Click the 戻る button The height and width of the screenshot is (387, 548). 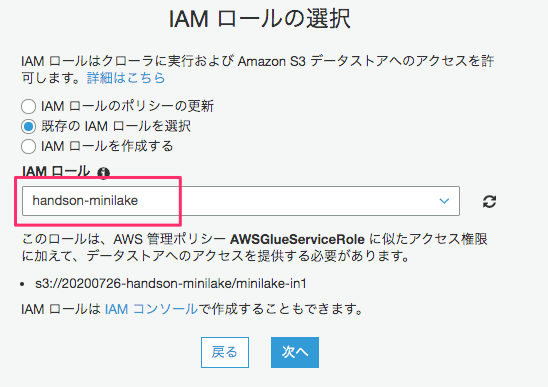[x=225, y=352]
